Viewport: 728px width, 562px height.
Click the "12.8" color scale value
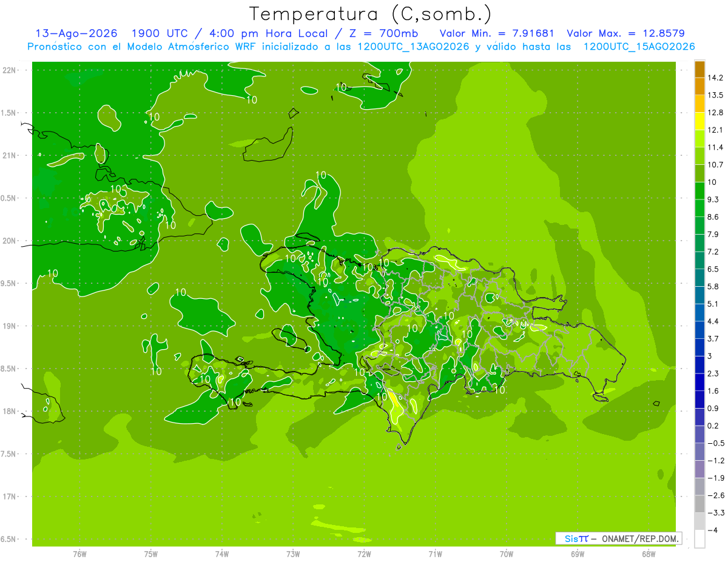tap(715, 113)
